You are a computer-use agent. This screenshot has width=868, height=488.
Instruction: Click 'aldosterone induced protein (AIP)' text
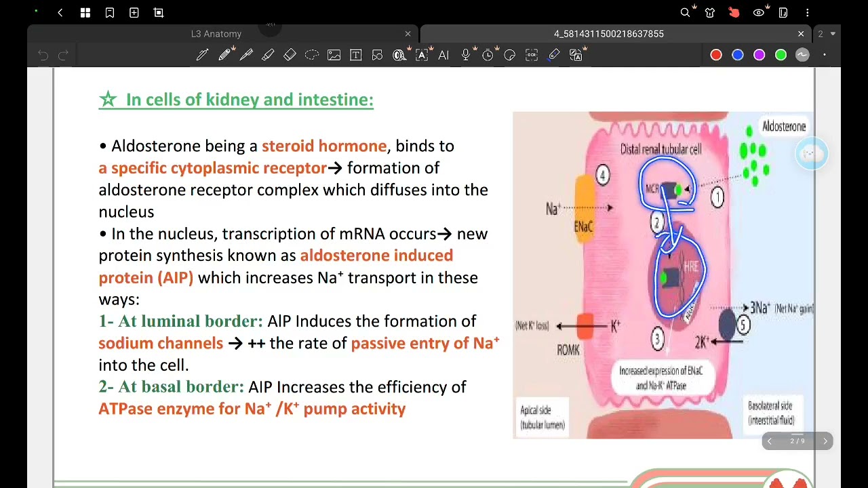click(x=275, y=266)
